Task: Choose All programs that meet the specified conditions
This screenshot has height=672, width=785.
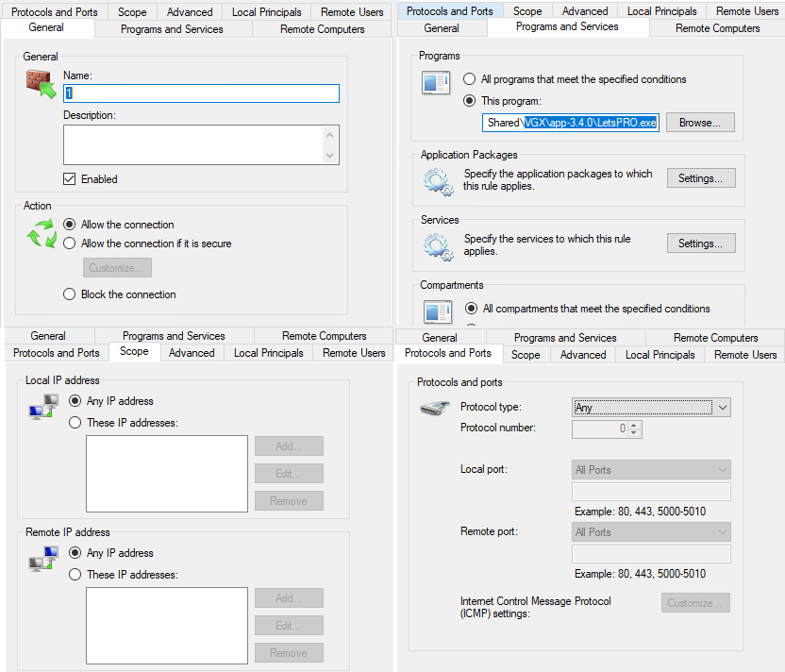Action: click(x=469, y=79)
